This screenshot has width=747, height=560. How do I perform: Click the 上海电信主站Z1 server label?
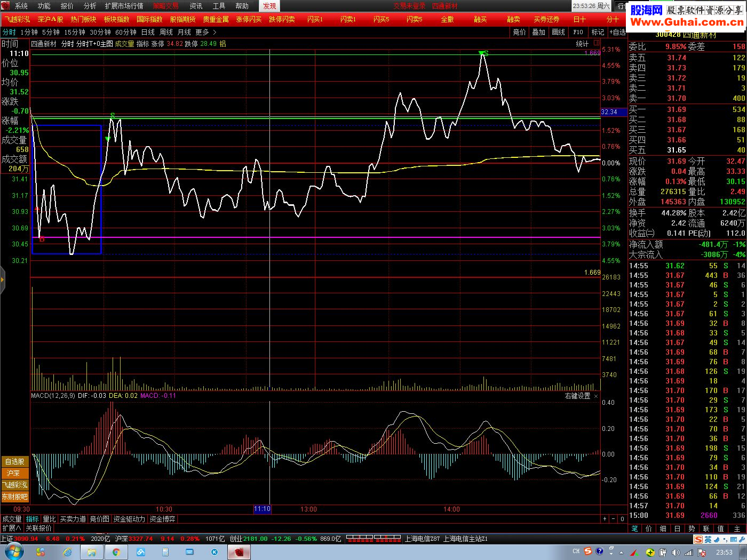click(466, 539)
